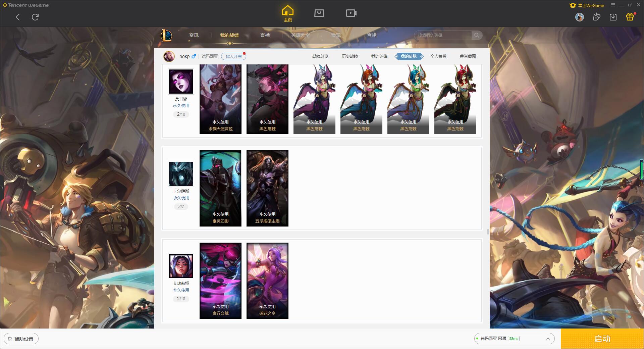Click nokp profile avatar
Viewport: 644px width, 349px height.
pyautogui.click(x=169, y=56)
